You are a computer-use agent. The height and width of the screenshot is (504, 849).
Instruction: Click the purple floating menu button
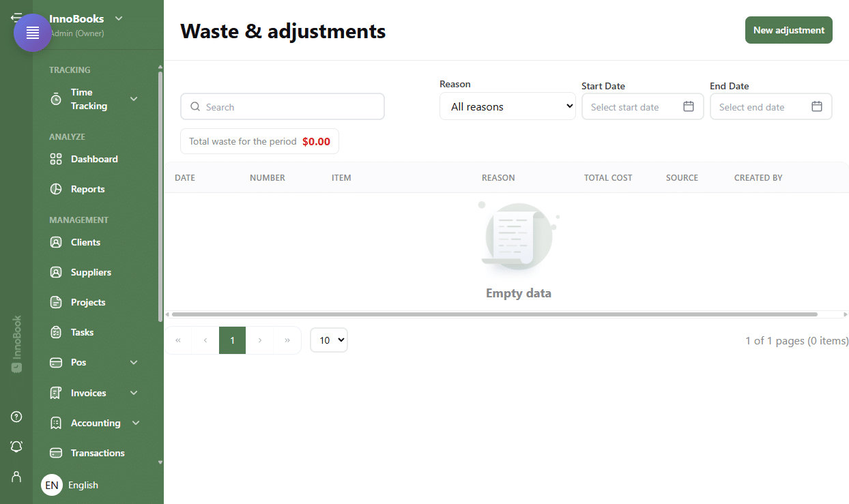coord(33,33)
